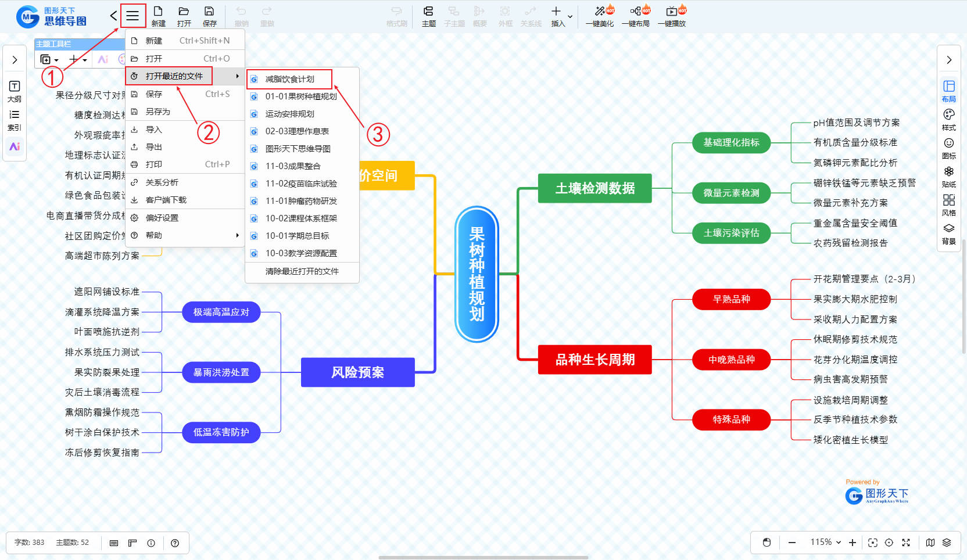Toggle the left sidebar expand arrow
The height and width of the screenshot is (560, 967).
point(15,60)
